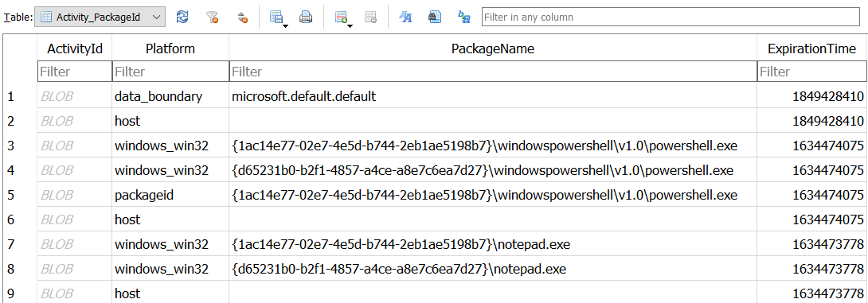
Task: Select the BLOB cell in row 1
Action: (75, 97)
